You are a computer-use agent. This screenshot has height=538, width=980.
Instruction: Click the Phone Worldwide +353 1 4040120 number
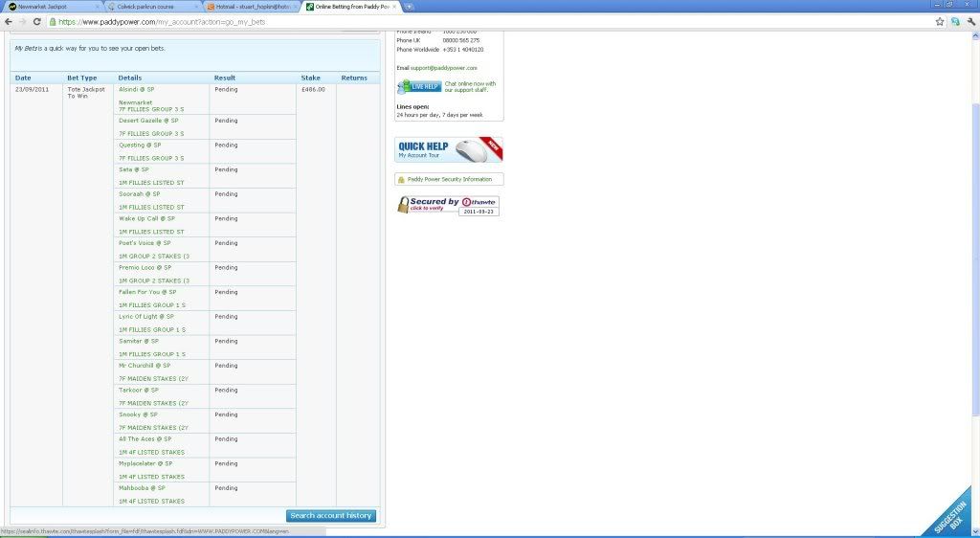[x=463, y=50]
